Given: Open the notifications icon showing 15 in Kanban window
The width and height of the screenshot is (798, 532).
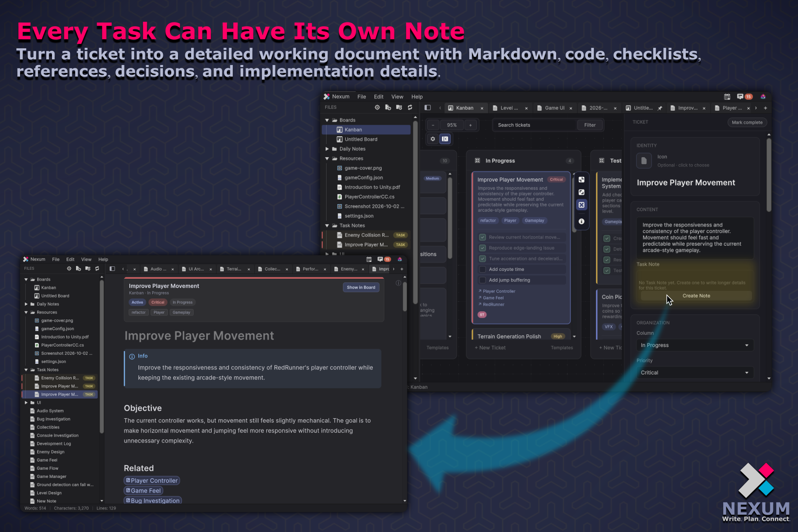Looking at the screenshot, I should tap(745, 97).
